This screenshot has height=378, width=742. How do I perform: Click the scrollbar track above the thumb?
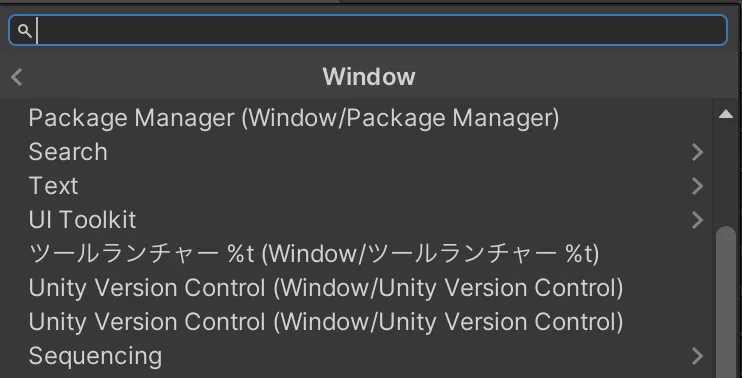coord(727,173)
